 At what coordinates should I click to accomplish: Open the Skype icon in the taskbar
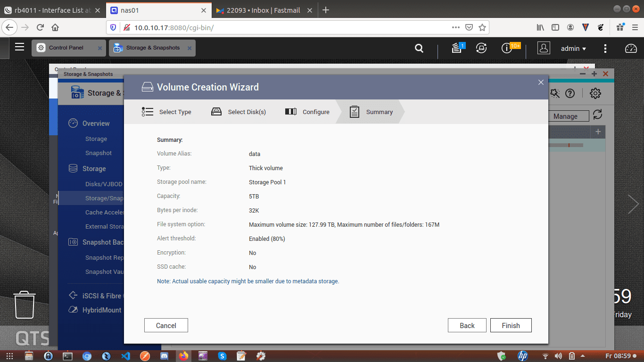[x=222, y=356]
